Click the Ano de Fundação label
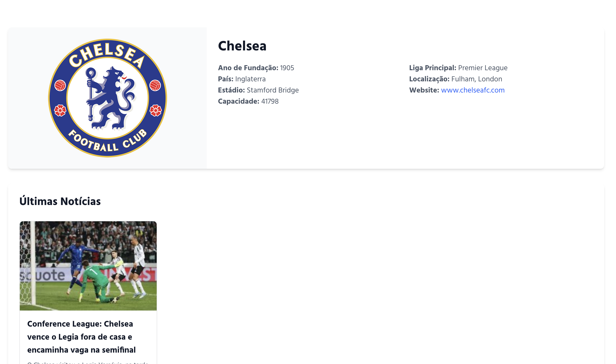616x364 pixels. click(248, 68)
